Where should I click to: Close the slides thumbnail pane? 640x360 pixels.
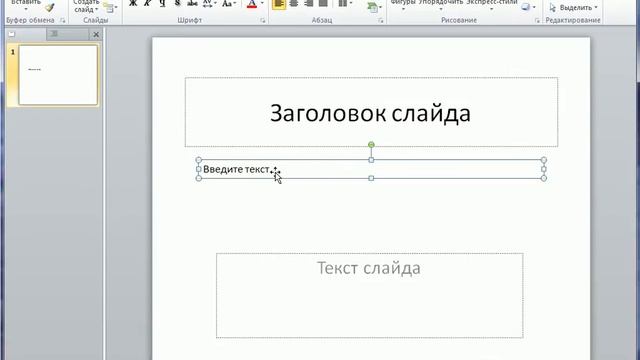coord(96,35)
